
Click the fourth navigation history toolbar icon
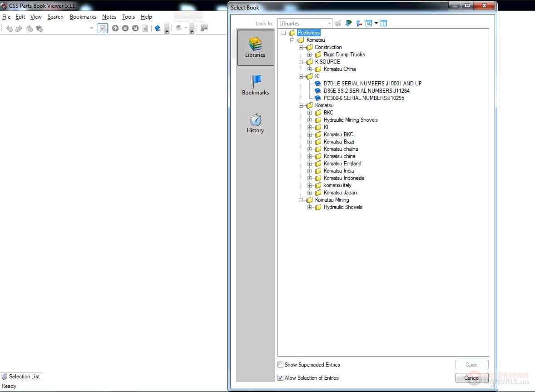click(x=39, y=29)
